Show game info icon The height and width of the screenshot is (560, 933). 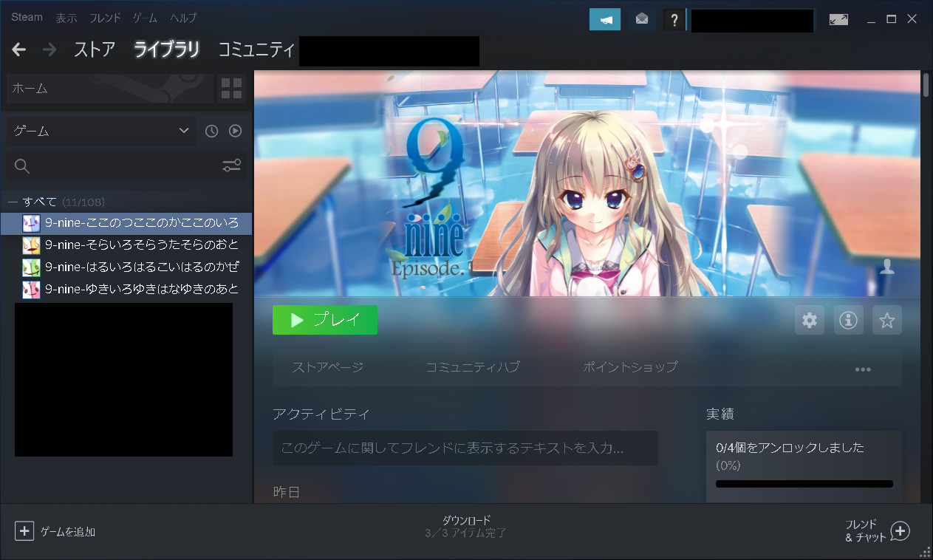(848, 320)
